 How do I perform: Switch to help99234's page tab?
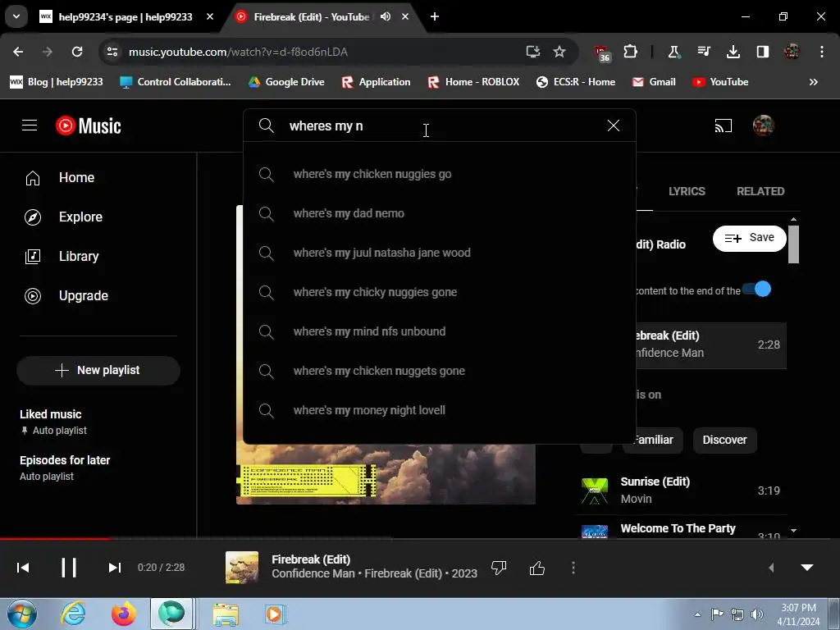(x=126, y=17)
